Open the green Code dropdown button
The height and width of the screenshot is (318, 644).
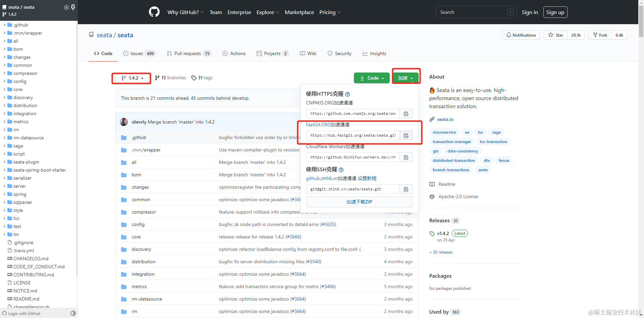click(x=372, y=78)
